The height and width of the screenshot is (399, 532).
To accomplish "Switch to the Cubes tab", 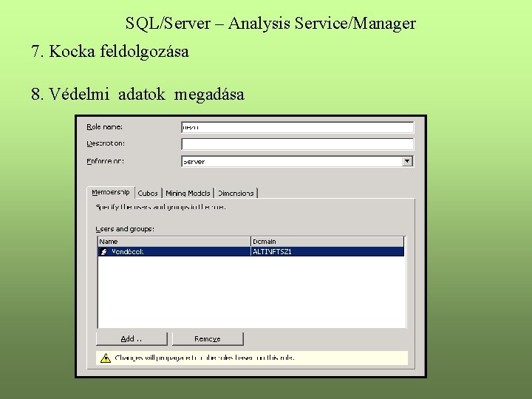I will click(x=148, y=193).
